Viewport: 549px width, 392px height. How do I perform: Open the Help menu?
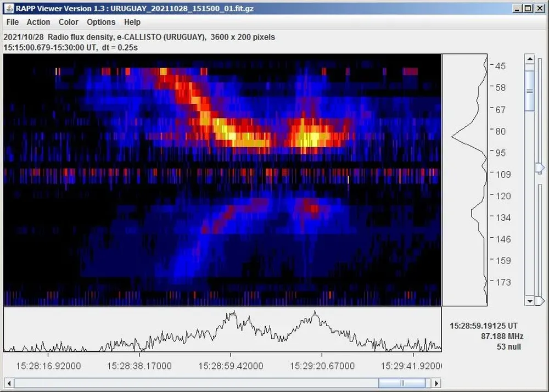132,22
